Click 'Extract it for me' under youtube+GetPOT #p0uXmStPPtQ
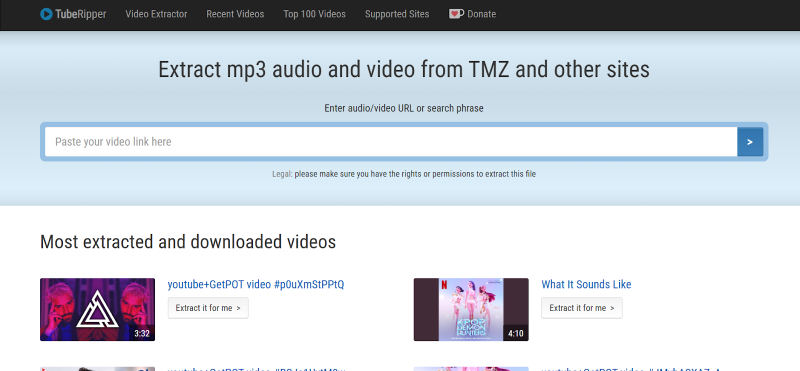 [x=208, y=308]
